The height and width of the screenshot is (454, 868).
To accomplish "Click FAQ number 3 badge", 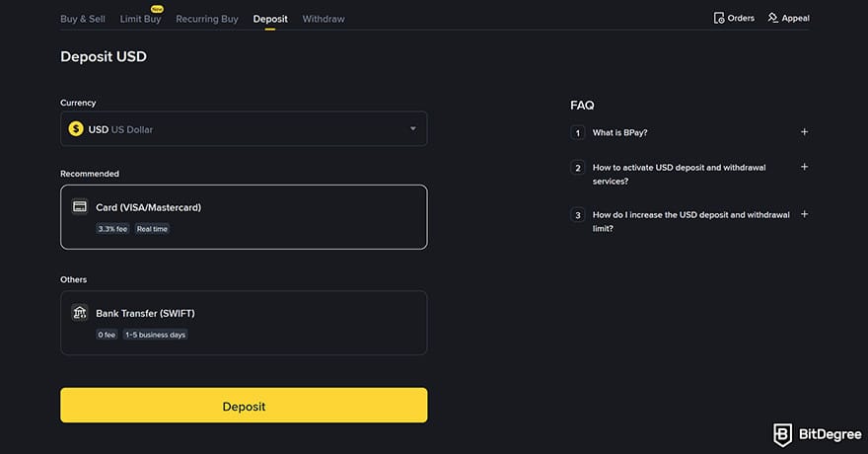I will click(x=577, y=215).
